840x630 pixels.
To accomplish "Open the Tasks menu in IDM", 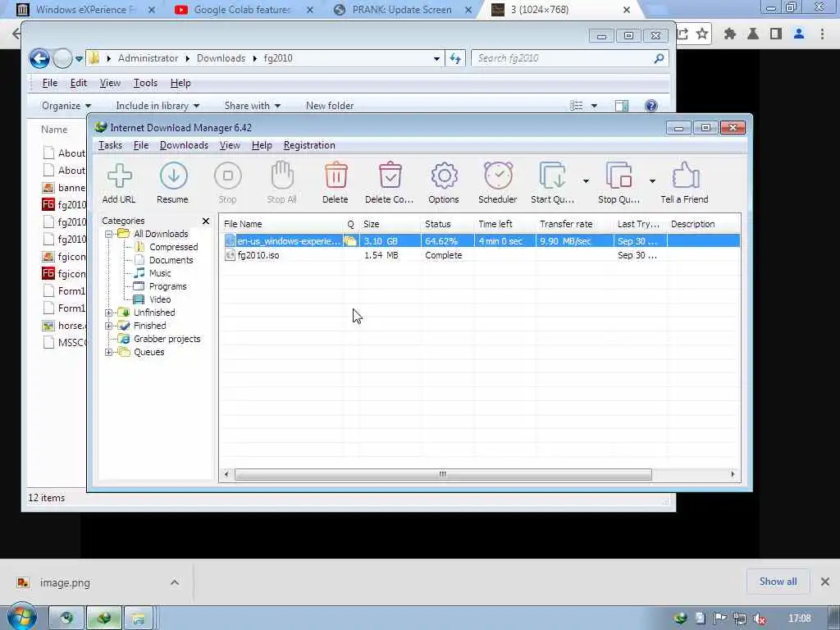I will [111, 145].
